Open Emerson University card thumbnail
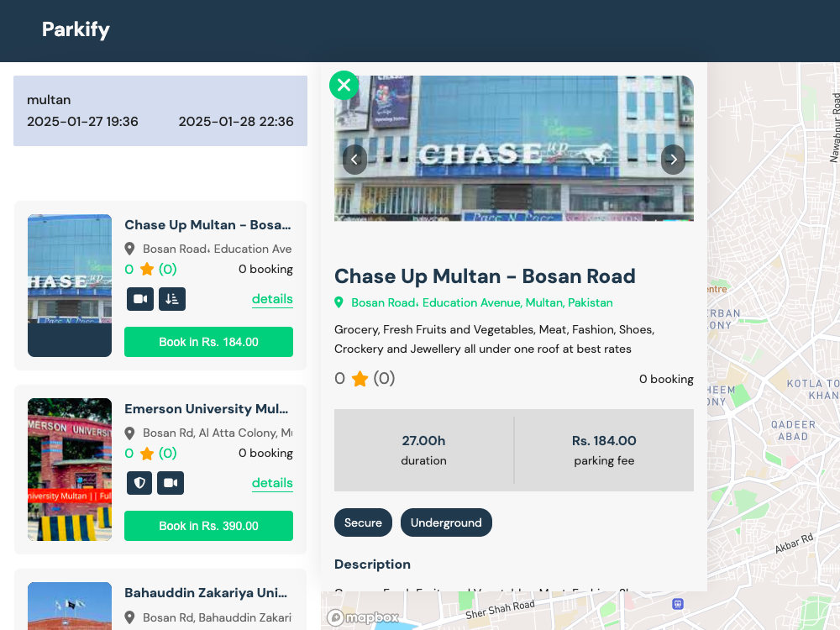This screenshot has height=630, width=840. pos(70,470)
